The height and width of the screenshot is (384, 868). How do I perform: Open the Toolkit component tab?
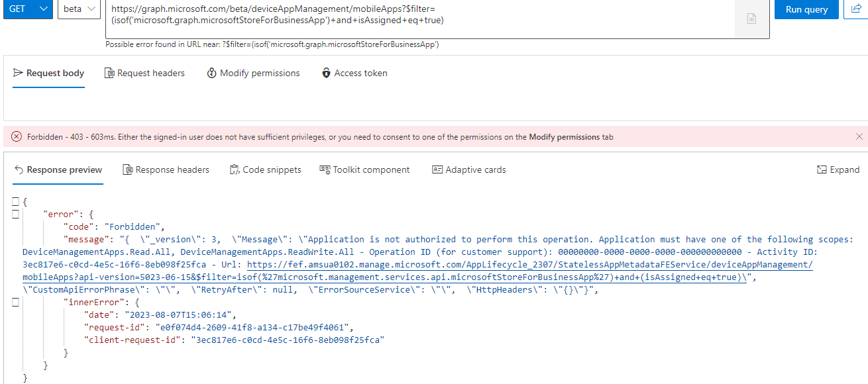pos(364,170)
